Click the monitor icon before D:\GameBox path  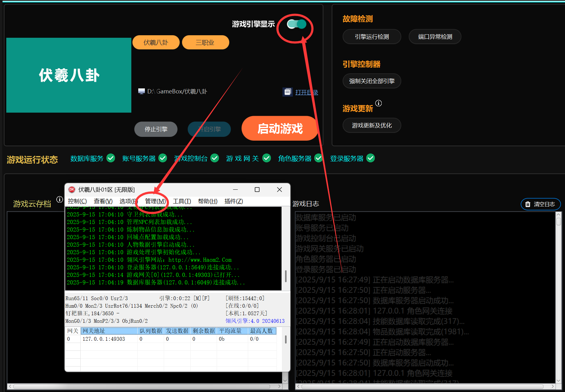click(x=141, y=91)
